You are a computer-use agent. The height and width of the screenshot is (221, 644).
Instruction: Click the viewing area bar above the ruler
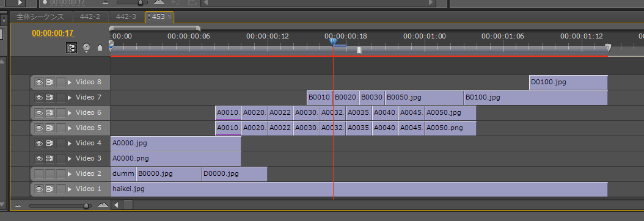[155, 28]
